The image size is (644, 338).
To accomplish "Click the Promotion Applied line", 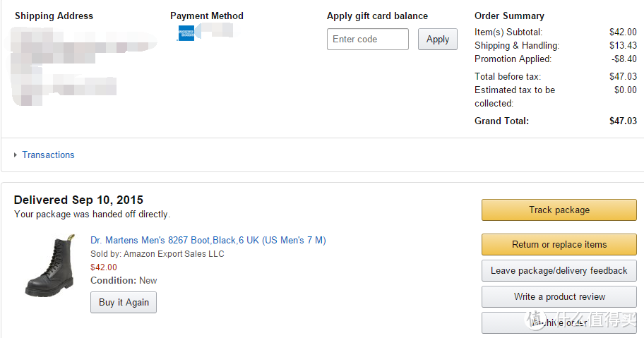I will 555,59.
